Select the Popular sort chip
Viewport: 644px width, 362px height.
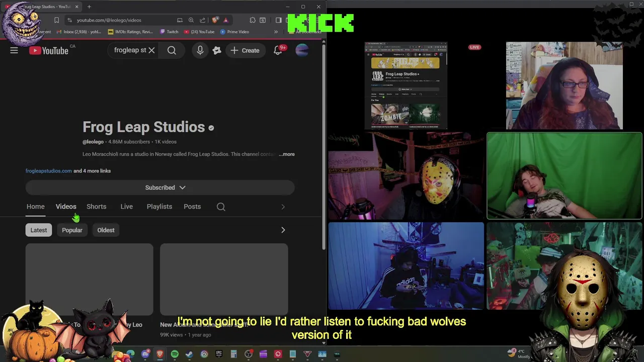72,230
